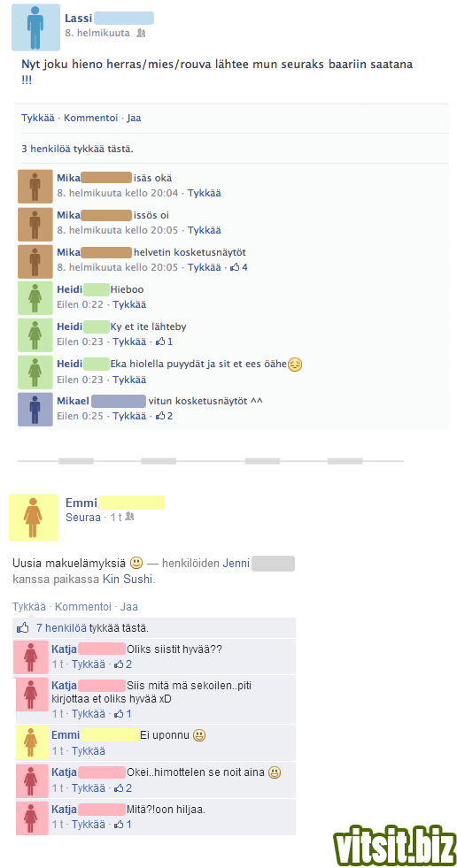Share Lassi's post via Jaa
The height and width of the screenshot is (868, 457).
134,118
